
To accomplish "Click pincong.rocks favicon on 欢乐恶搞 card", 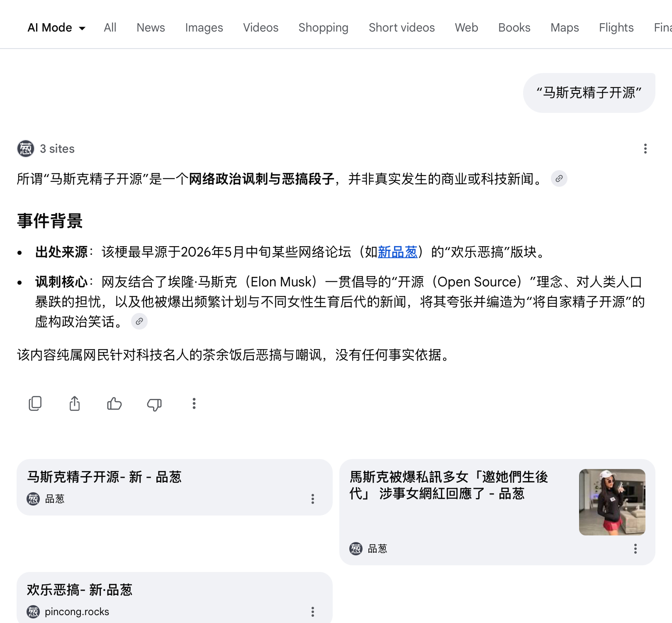I will coord(33,612).
